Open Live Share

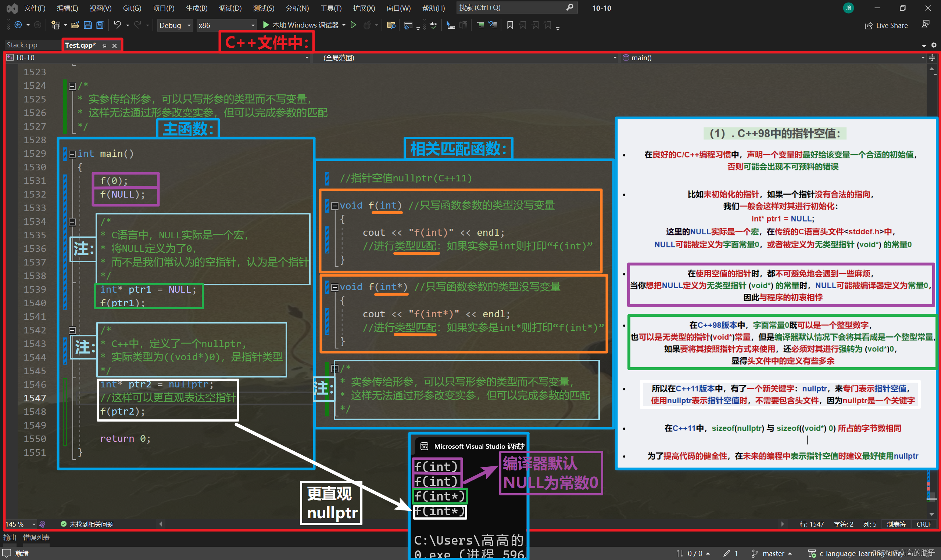[886, 25]
